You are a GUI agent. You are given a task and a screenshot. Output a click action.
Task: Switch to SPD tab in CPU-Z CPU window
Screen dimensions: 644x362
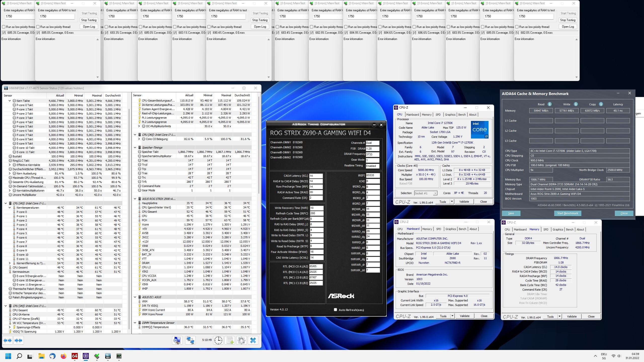coord(438,115)
